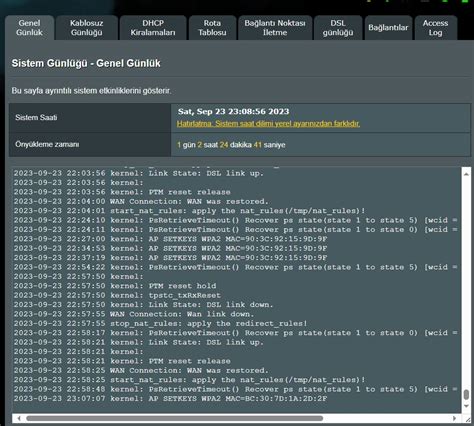Click the 22:04:01 start_nat_rules log line
The image size is (474, 426).
[x=189, y=211]
